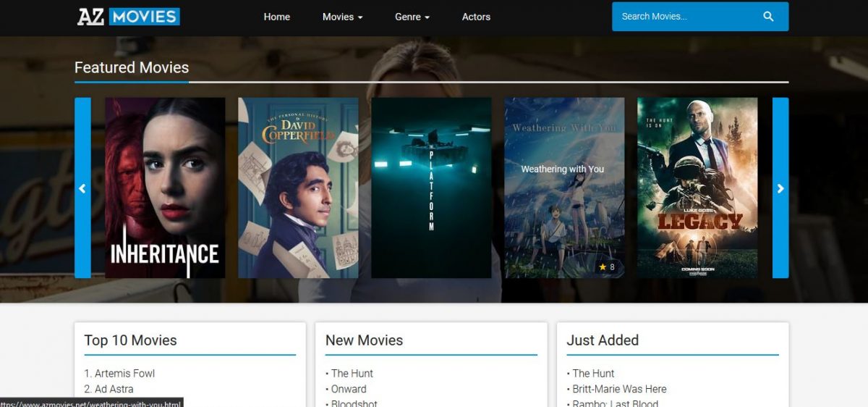868x407 pixels.
Task: Open The Platform movie poster
Action: pyautogui.click(x=431, y=188)
